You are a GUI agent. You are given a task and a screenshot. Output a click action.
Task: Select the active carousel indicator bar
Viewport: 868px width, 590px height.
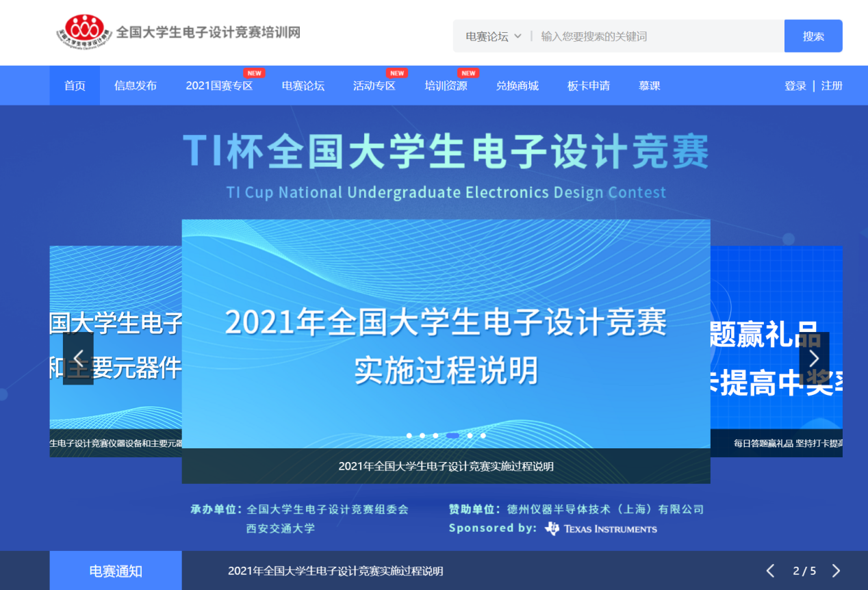coord(452,435)
